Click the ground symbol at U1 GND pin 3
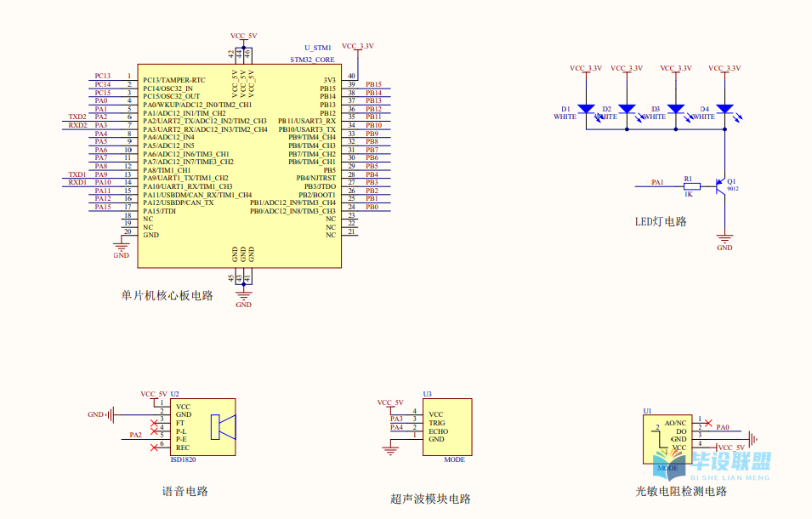Screen dimensions: 812x519 (752, 439)
